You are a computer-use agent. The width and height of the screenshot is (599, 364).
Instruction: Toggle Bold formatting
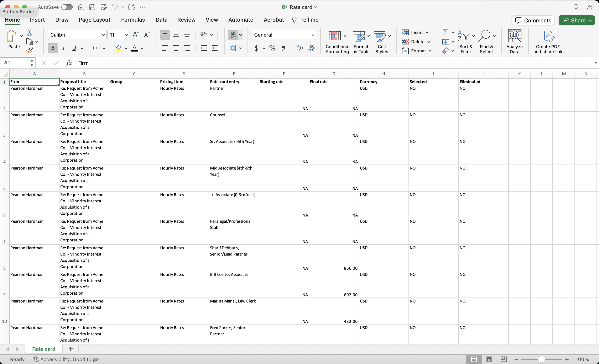click(x=53, y=48)
